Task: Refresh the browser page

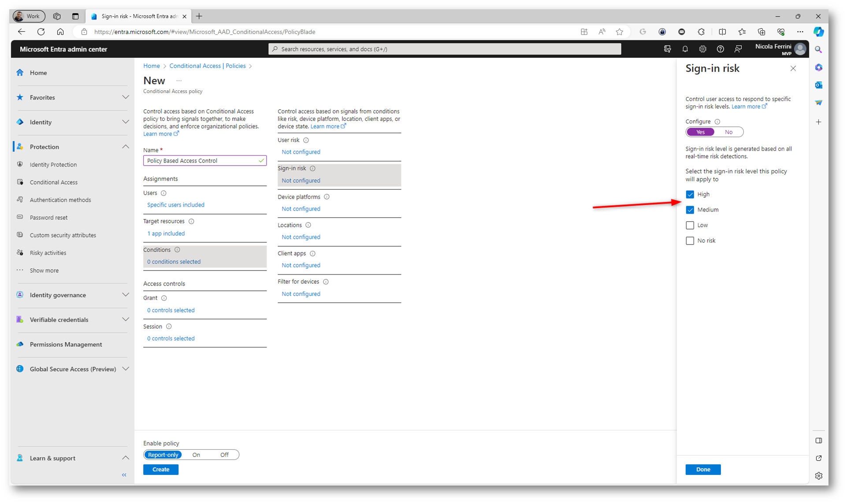Action: [x=41, y=32]
